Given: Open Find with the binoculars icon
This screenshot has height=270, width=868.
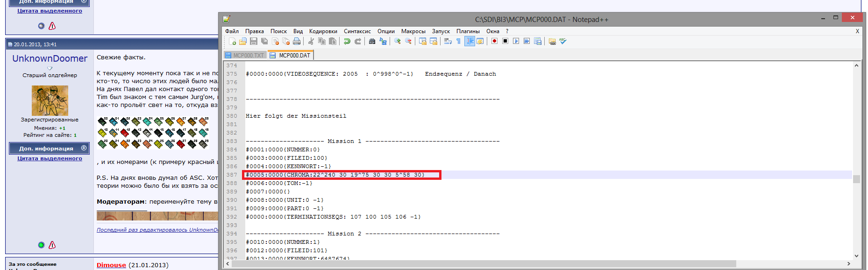Looking at the screenshot, I should click(x=372, y=41).
